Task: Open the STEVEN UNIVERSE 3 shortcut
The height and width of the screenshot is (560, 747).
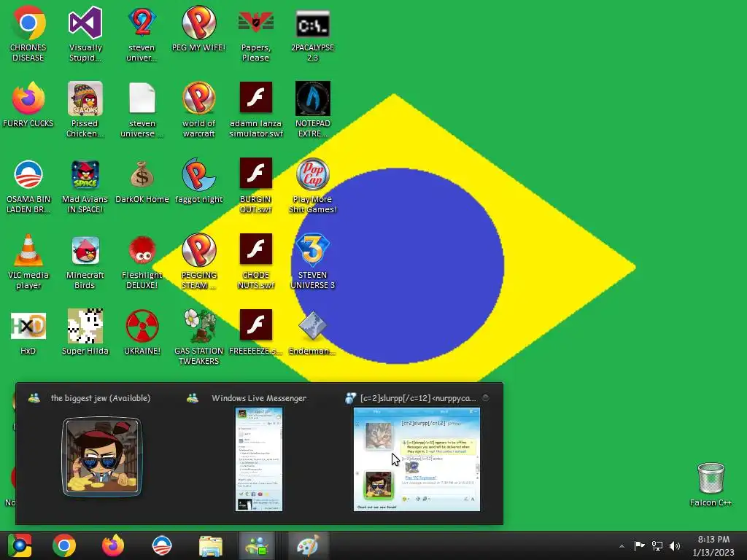Action: [312, 262]
